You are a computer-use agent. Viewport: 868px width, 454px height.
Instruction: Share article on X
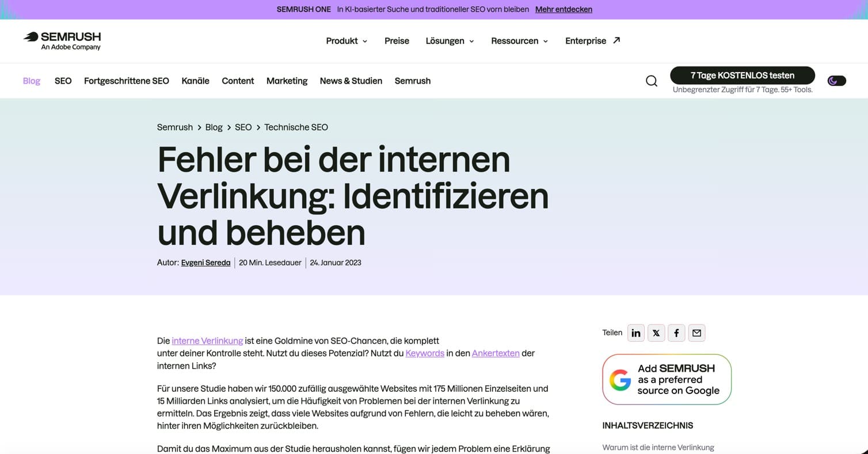pyautogui.click(x=656, y=333)
